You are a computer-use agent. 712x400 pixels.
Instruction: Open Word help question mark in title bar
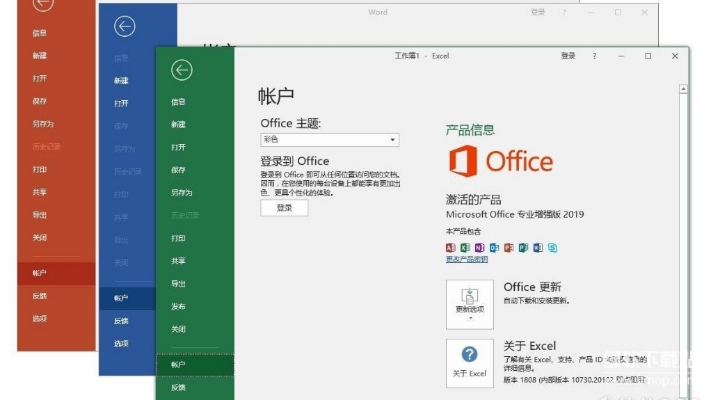click(x=564, y=13)
